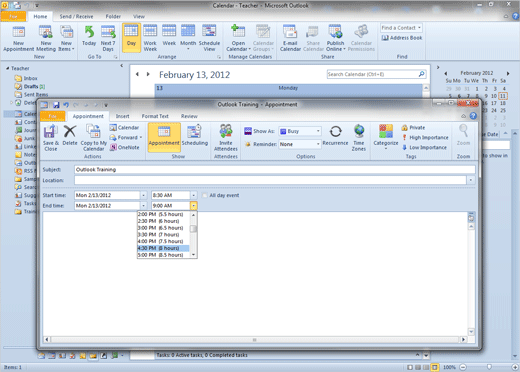Open the start date dropdown

[x=144, y=195]
